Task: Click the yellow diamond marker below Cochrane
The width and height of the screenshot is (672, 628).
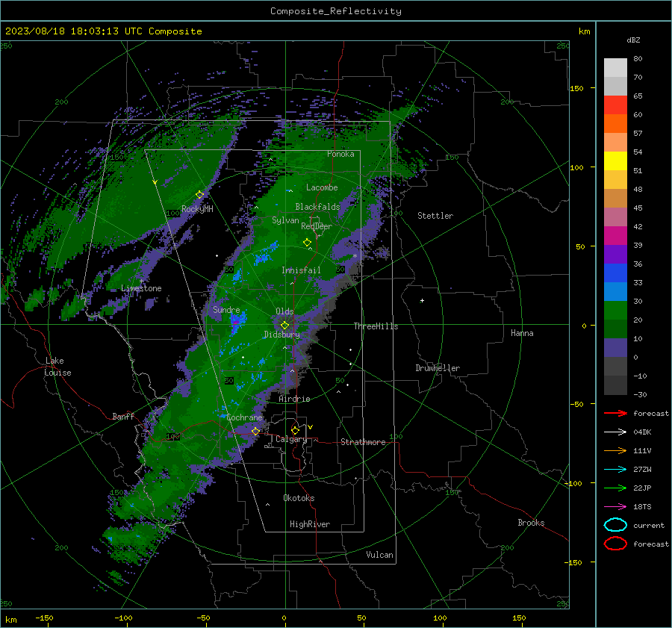Action: coord(255,432)
